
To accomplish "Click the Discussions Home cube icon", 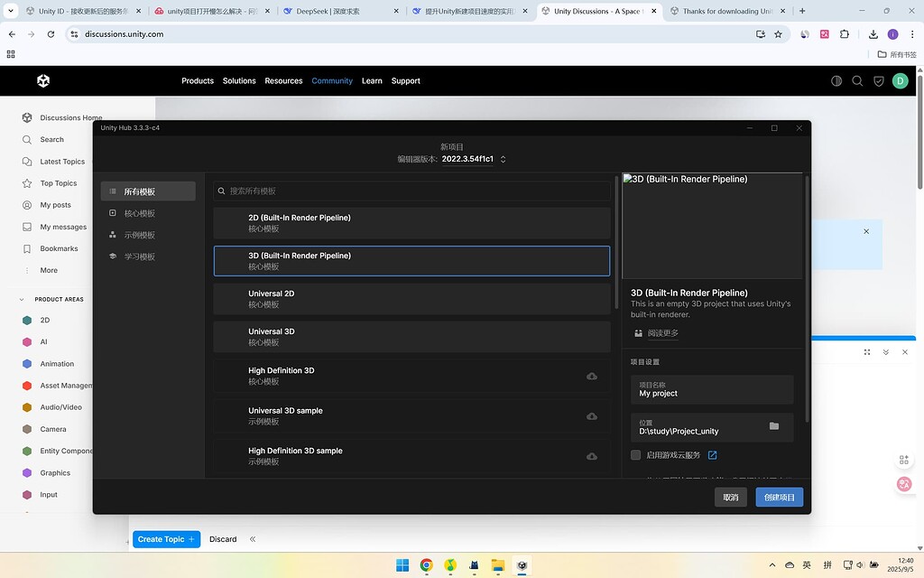I will 28,117.
